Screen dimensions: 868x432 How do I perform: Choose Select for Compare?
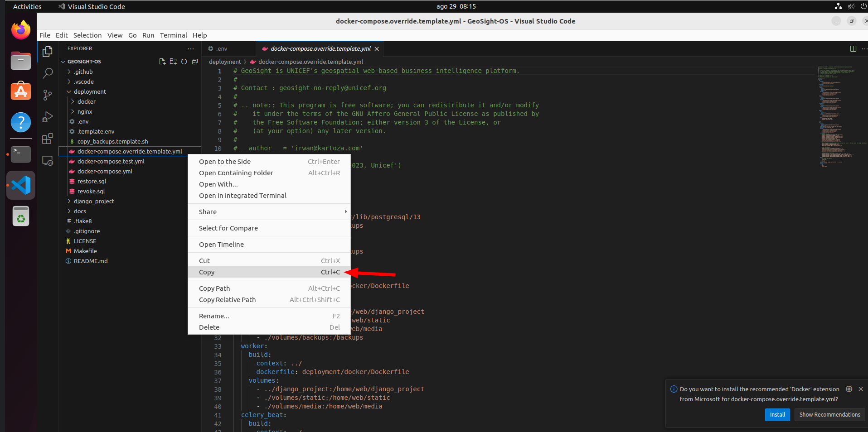pos(269,228)
